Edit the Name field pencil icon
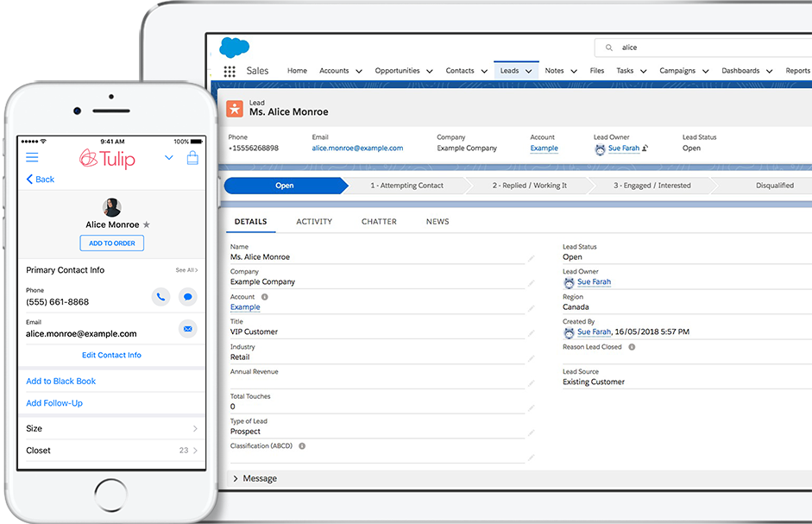Image resolution: width=812 pixels, height=524 pixels. pos(532,258)
